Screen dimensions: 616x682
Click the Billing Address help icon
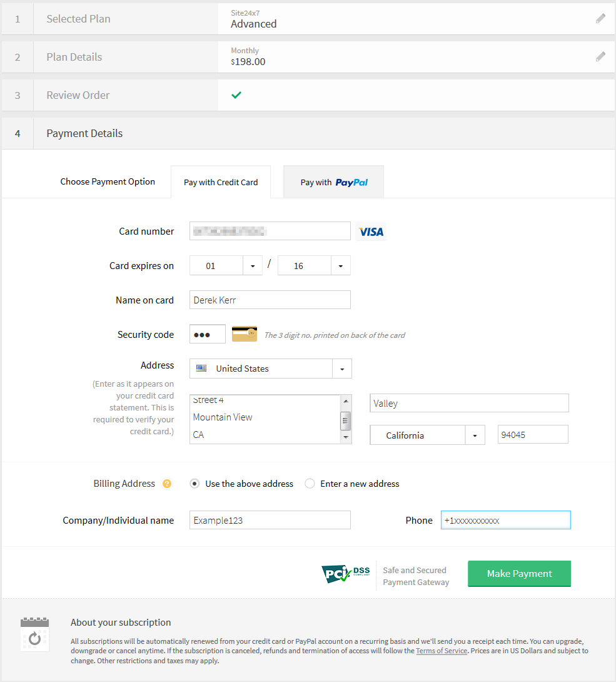[167, 484]
